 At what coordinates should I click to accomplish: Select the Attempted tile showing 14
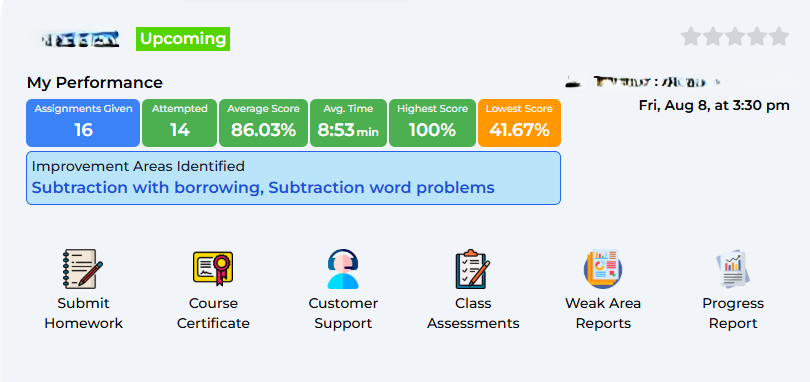[180, 123]
